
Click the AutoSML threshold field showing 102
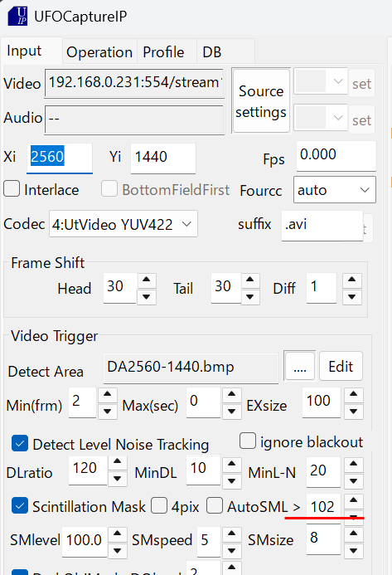[x=323, y=508]
